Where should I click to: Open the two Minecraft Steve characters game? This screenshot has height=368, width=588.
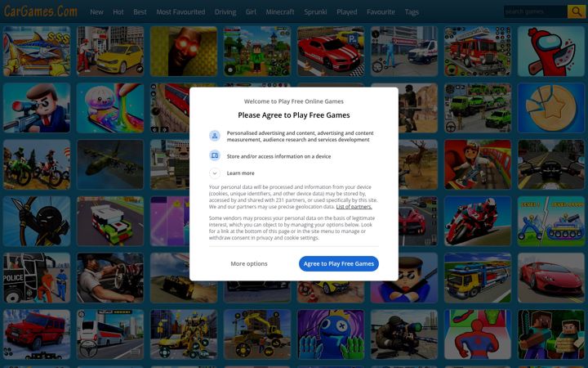tap(551, 334)
